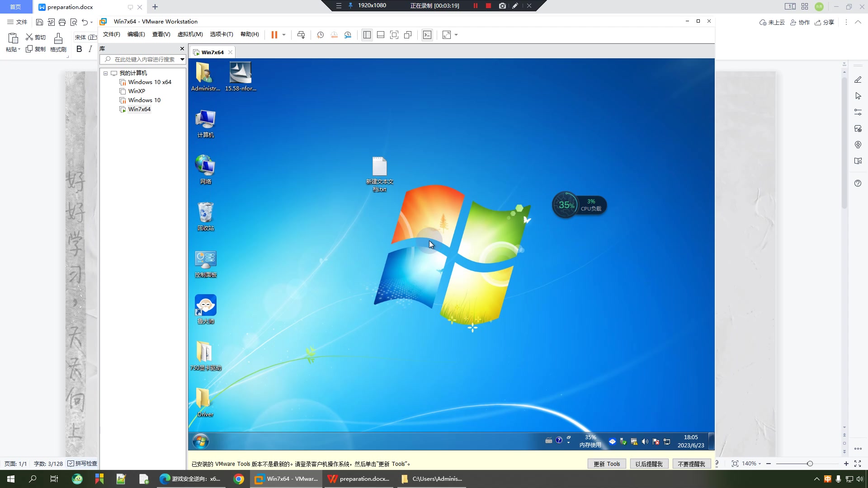Close the library panel
The height and width of the screenshot is (488, 868).
coord(182,49)
